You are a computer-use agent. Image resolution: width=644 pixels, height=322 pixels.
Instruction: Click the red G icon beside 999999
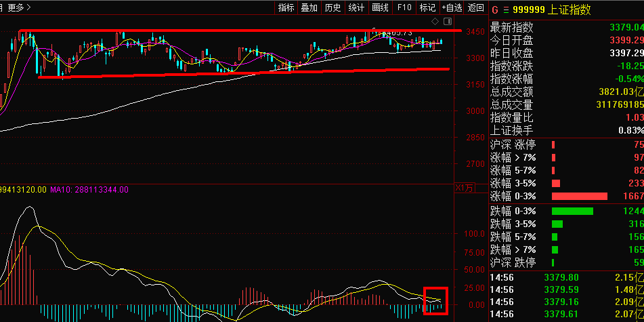(495, 10)
